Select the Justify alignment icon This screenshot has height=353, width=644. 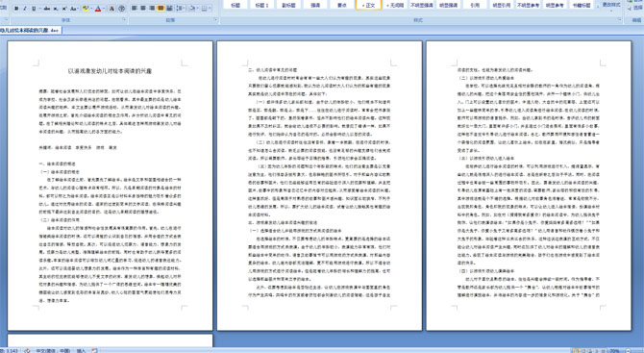[161, 8]
